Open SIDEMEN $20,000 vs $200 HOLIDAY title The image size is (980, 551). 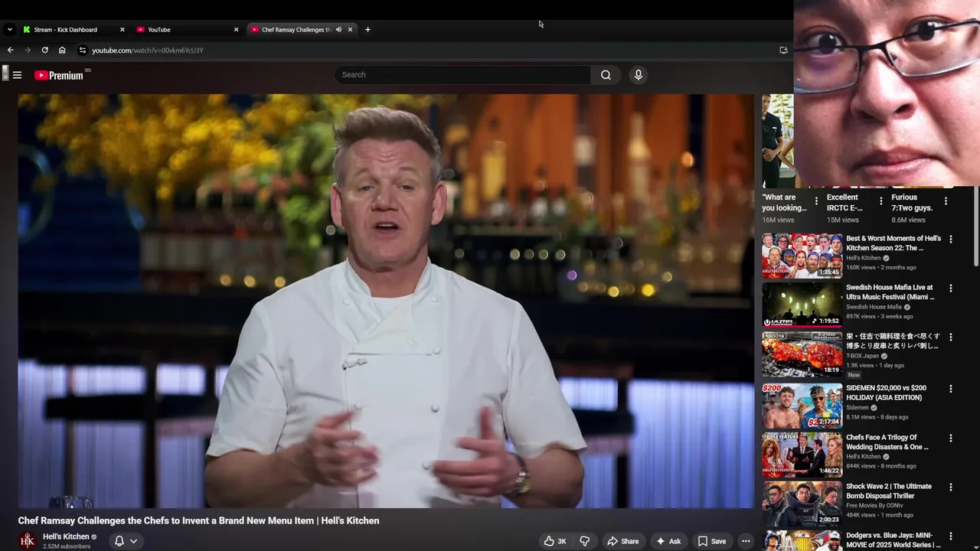tap(886, 393)
